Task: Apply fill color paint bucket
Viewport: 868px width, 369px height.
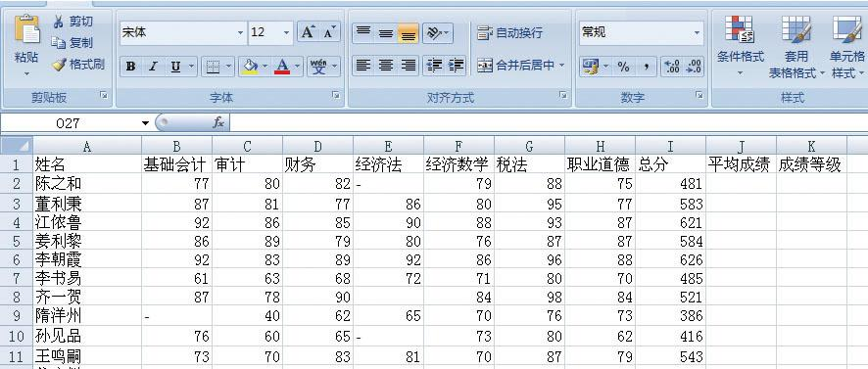Action: pos(250,67)
